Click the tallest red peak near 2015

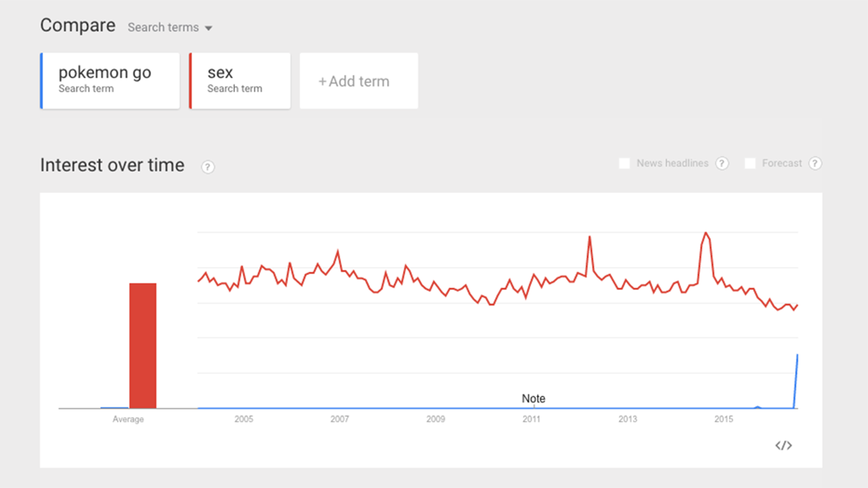(705, 233)
